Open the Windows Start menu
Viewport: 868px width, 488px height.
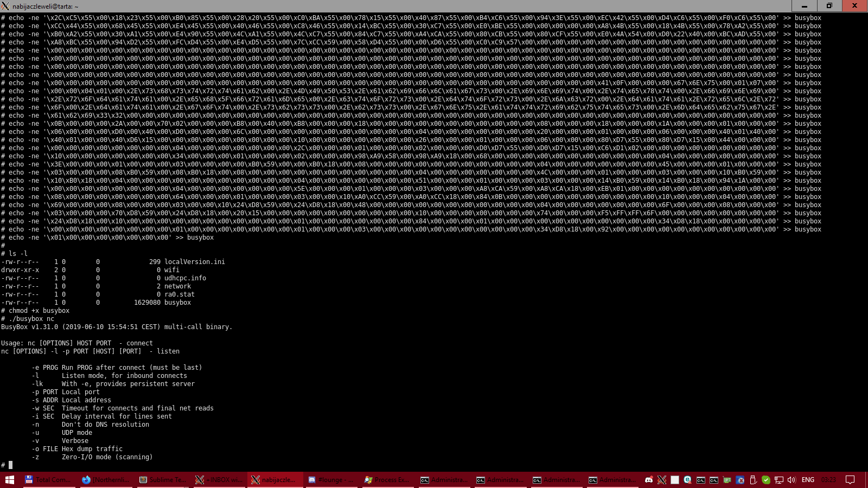[10, 480]
